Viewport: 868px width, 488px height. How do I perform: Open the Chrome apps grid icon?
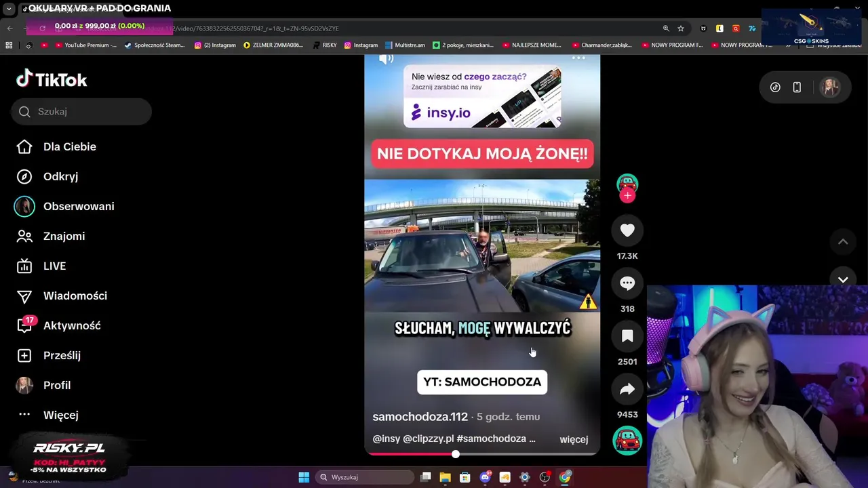pos(9,45)
